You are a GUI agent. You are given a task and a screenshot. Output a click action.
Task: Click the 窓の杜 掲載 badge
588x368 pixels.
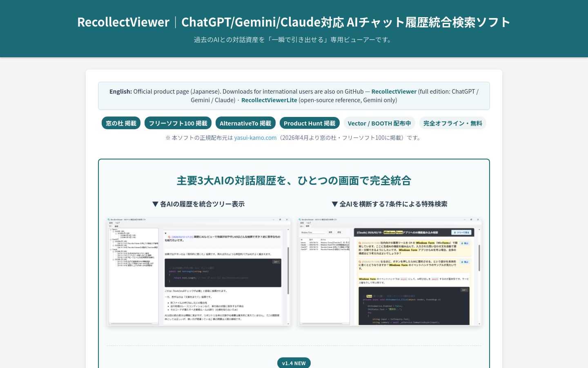click(x=121, y=123)
